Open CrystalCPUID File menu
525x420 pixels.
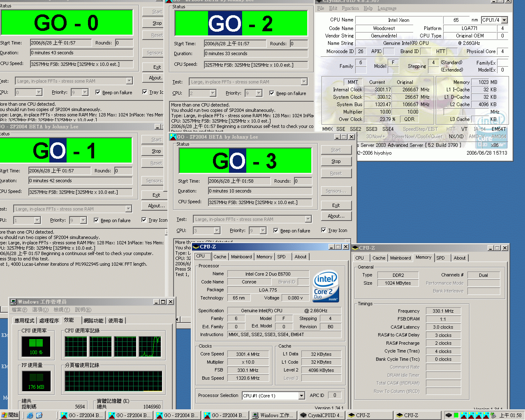(x=321, y=8)
